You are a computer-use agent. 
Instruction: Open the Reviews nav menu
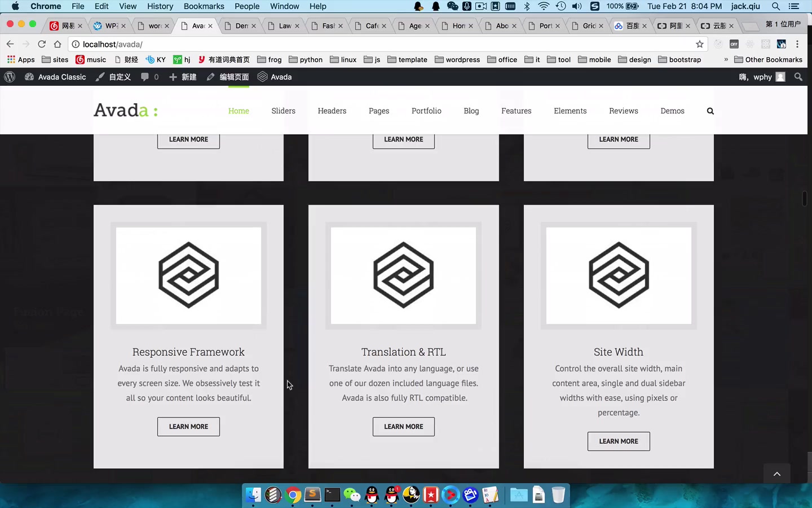[x=624, y=111]
